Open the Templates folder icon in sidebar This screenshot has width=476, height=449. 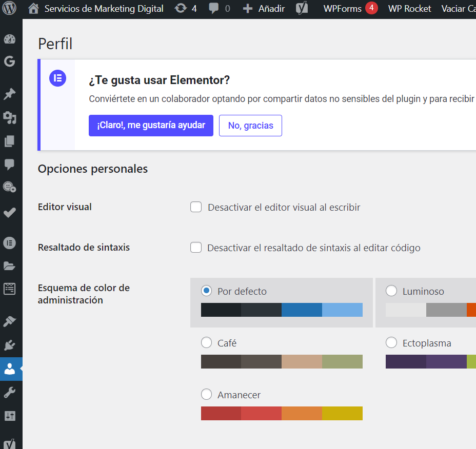9,266
